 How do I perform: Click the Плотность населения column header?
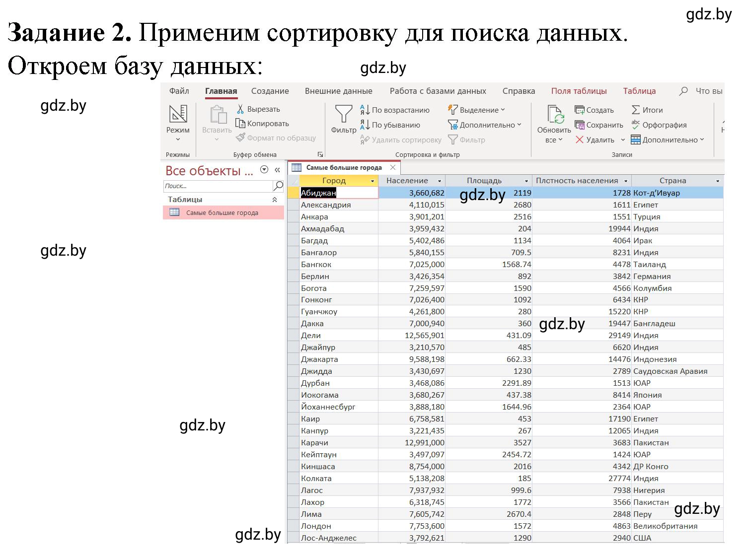point(577,181)
